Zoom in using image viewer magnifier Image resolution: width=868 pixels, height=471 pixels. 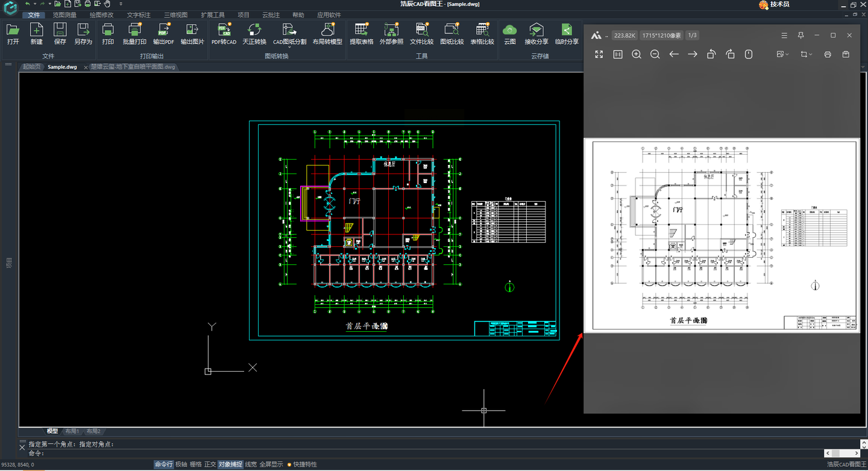point(636,54)
